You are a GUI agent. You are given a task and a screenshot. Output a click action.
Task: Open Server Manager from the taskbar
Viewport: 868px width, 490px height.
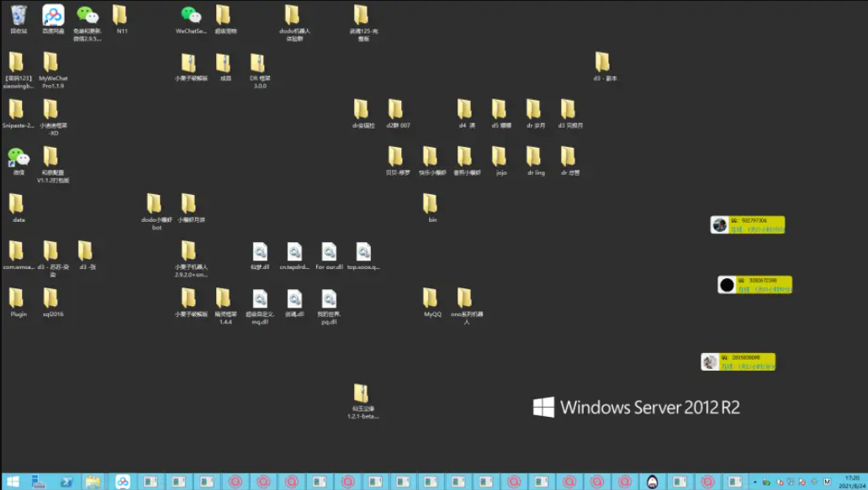pyautogui.click(x=39, y=482)
